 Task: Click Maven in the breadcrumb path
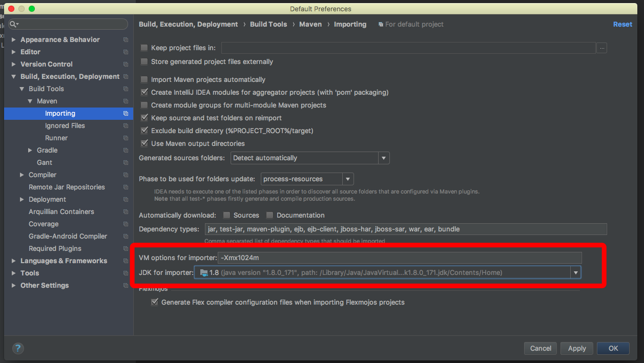[310, 25]
